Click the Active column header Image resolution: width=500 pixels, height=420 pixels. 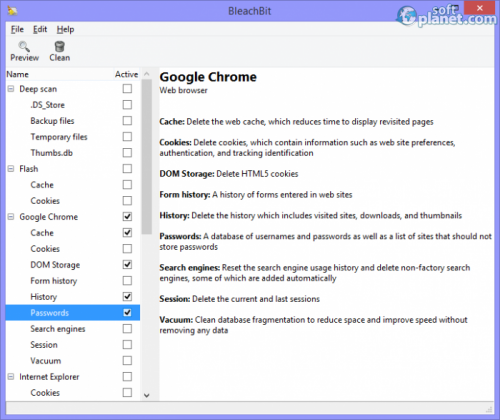coord(127,74)
